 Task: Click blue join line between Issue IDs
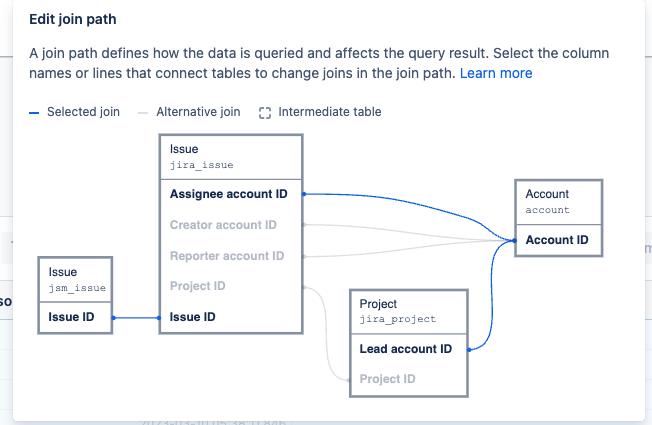[136, 318]
